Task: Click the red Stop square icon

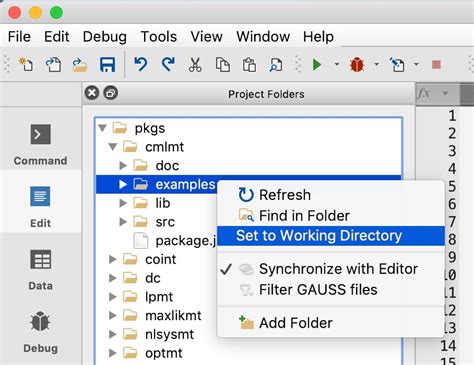Action: [436, 64]
